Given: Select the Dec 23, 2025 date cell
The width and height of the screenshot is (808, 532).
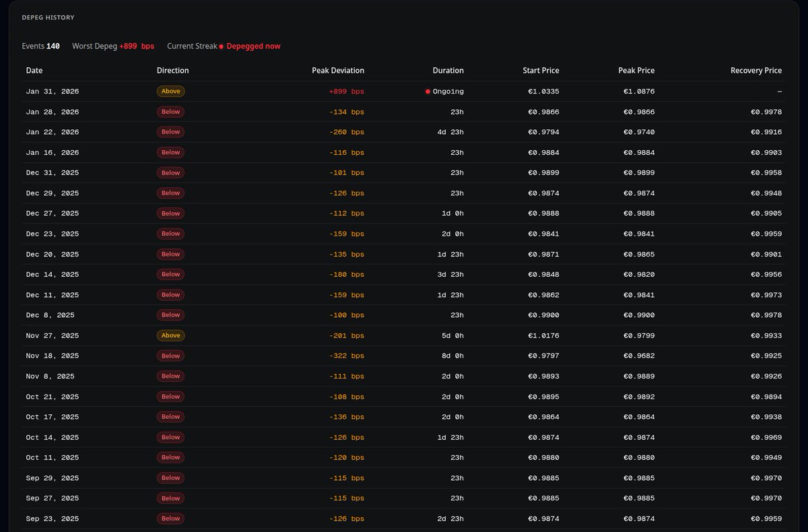Looking at the screenshot, I should click(53, 234).
